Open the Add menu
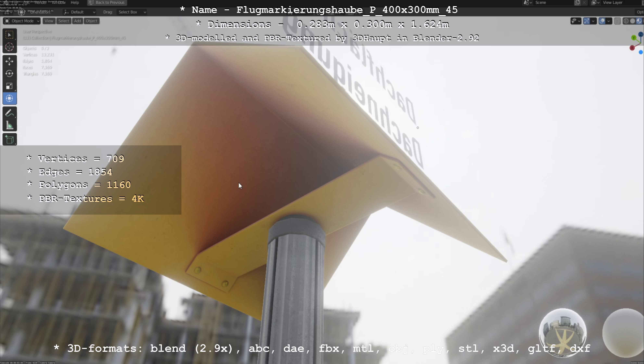The width and height of the screenshot is (644, 364). (x=77, y=21)
